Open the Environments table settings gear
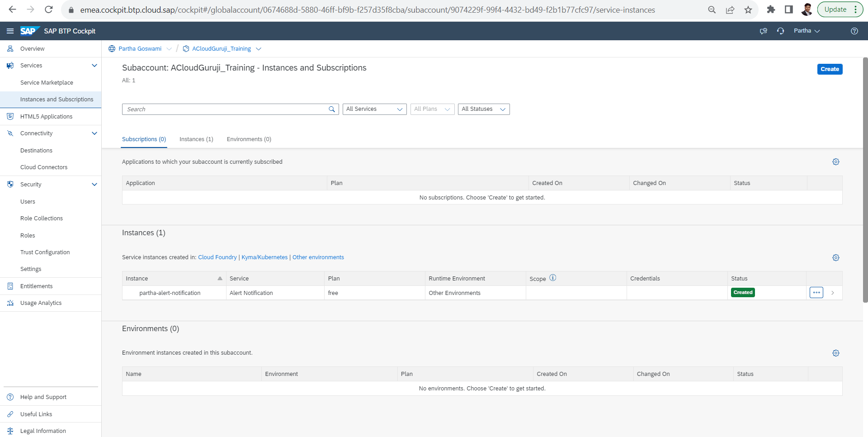The image size is (868, 437). [x=835, y=353]
